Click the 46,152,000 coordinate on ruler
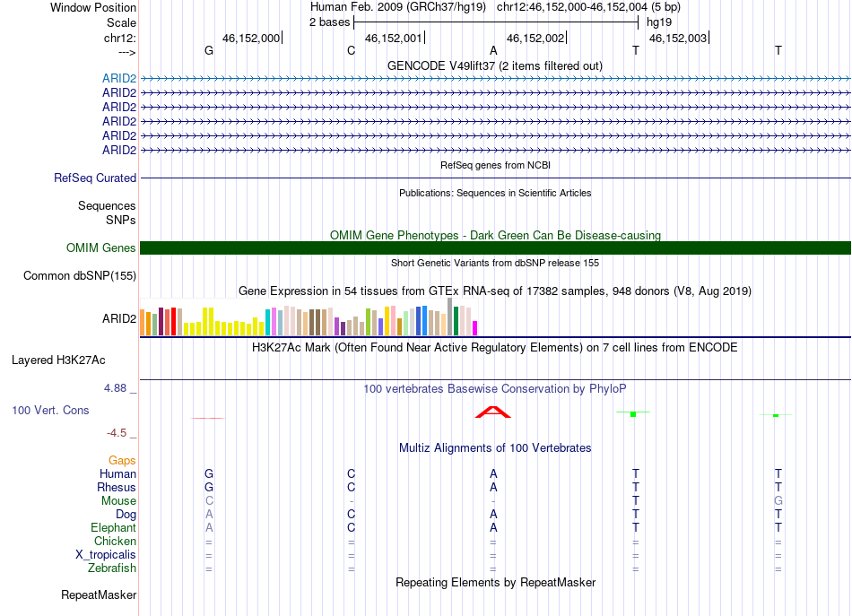Screen dimensions: 852x616 coord(251,38)
